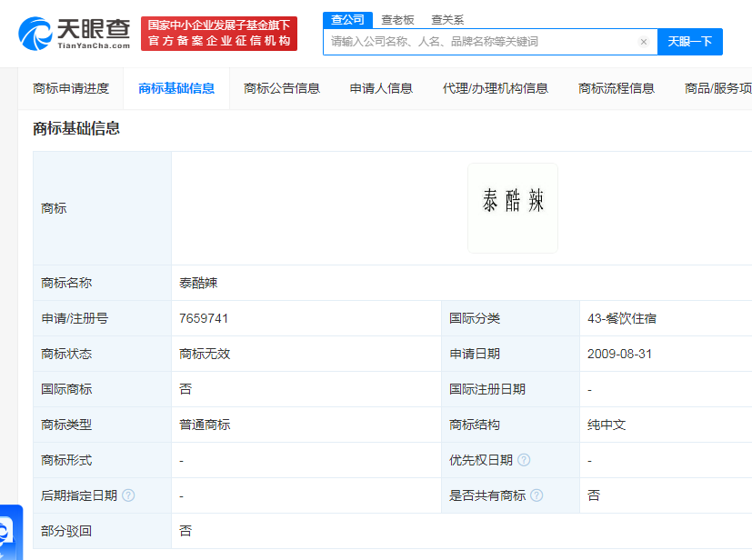Open the 申请人信息 tab
The image size is (752, 560).
point(381,88)
